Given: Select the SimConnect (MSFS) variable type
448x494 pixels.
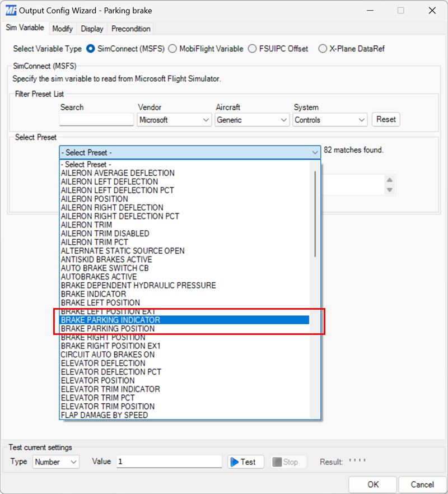Looking at the screenshot, I should click(x=90, y=49).
